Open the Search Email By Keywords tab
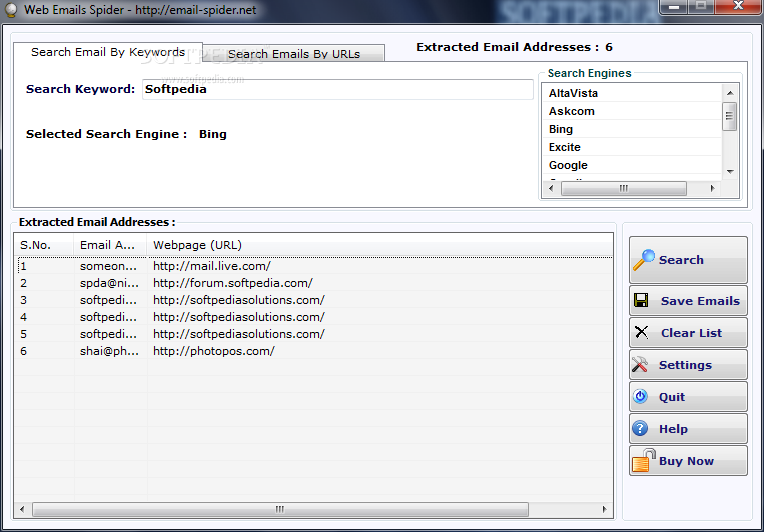The height and width of the screenshot is (532, 764). [108, 52]
